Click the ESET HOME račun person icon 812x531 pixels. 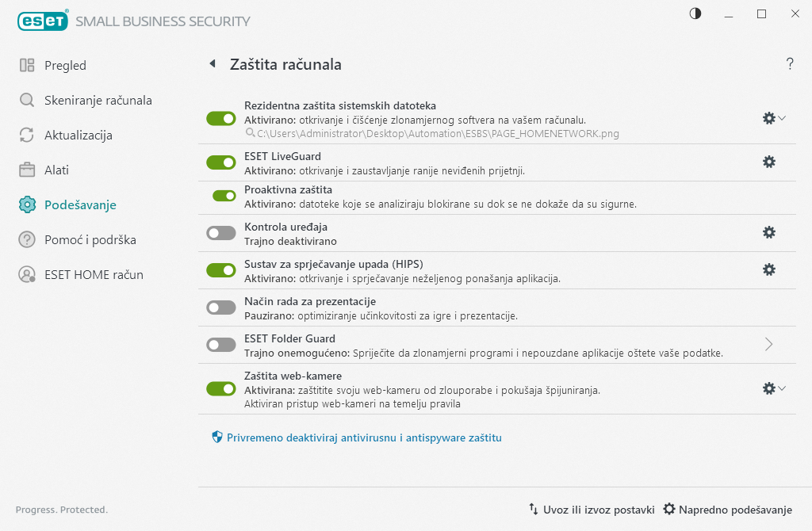tap(25, 274)
